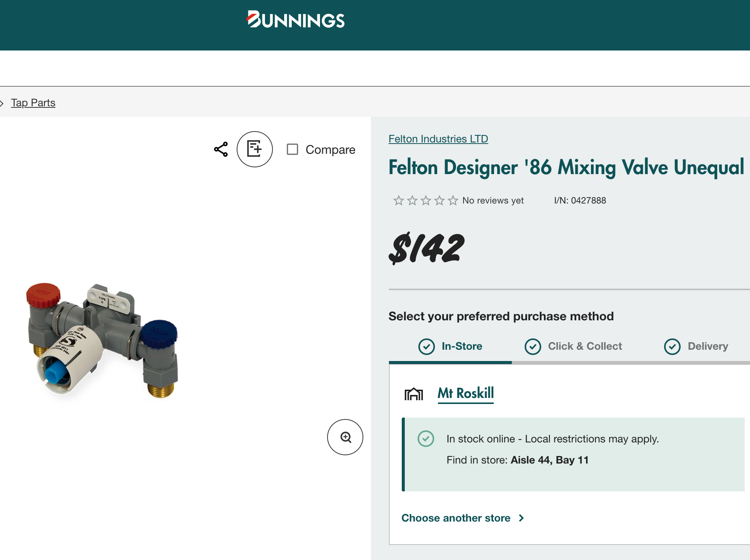
Task: Add product to list icon
Action: click(x=255, y=149)
